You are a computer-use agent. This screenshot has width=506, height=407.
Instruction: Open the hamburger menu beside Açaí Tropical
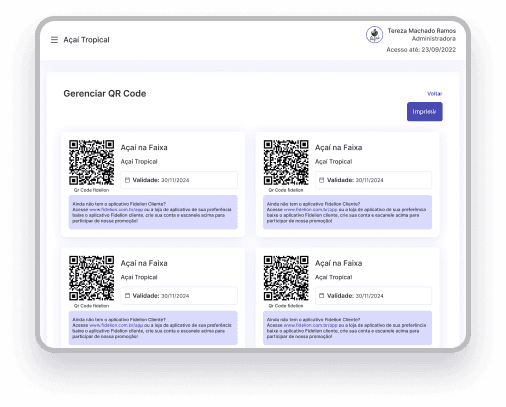tap(54, 40)
